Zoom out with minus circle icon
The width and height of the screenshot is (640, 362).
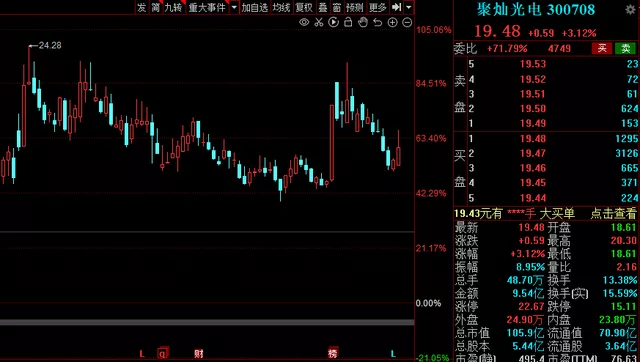click(407, 22)
